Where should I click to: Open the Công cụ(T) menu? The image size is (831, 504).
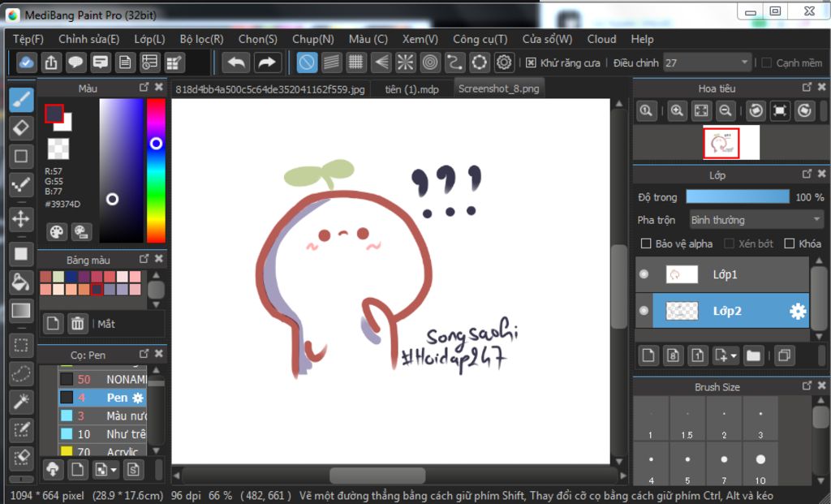coord(480,39)
